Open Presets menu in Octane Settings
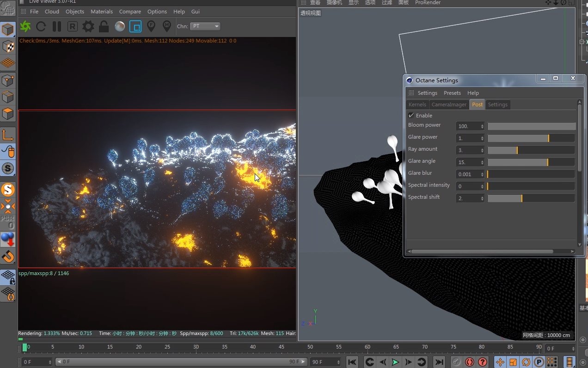The width and height of the screenshot is (588, 368). 452,93
